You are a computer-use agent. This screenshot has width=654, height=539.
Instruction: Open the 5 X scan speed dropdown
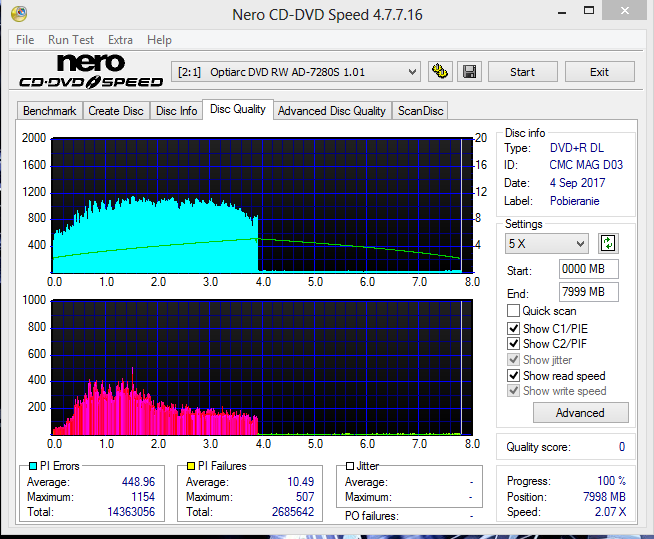click(x=546, y=244)
